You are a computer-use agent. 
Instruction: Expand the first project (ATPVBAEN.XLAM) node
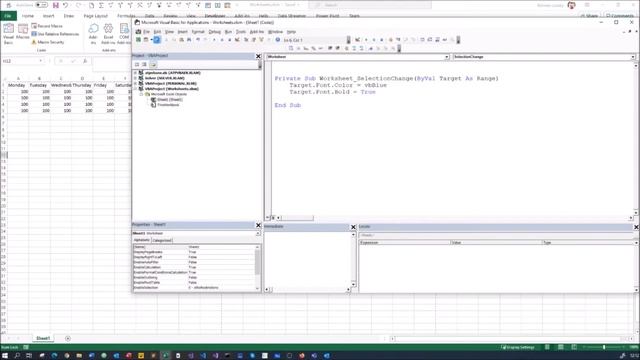[x=135, y=73]
